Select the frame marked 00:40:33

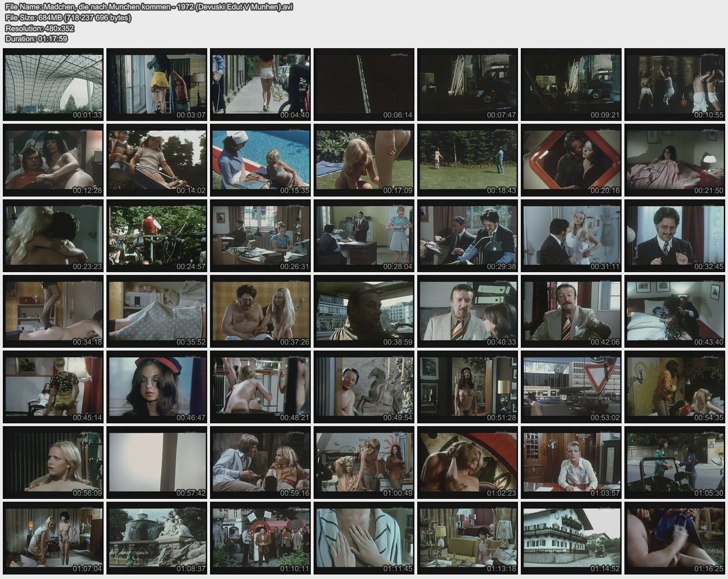[468, 311]
